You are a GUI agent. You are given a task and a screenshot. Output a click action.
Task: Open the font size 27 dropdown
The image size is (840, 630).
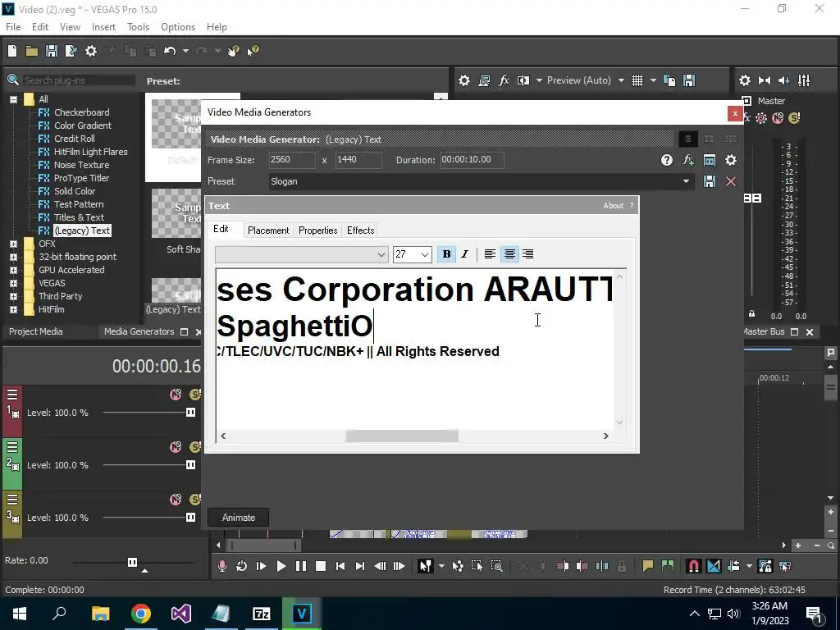click(x=424, y=254)
